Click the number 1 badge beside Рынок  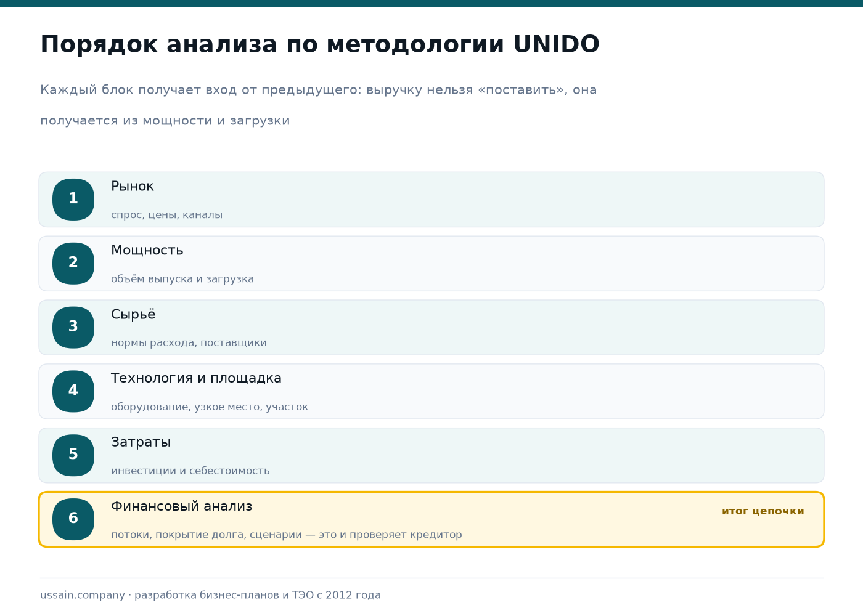[x=73, y=200]
